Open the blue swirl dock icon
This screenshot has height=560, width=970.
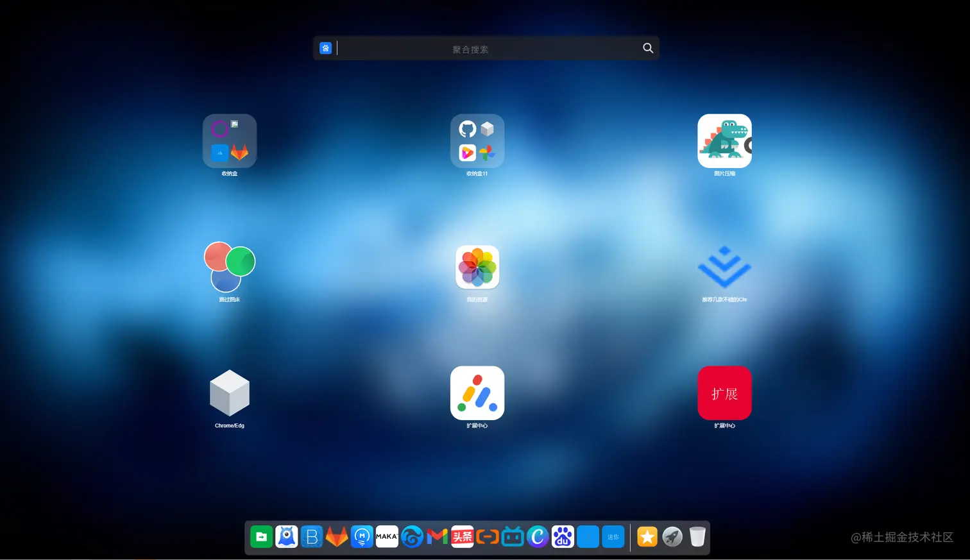(x=412, y=537)
